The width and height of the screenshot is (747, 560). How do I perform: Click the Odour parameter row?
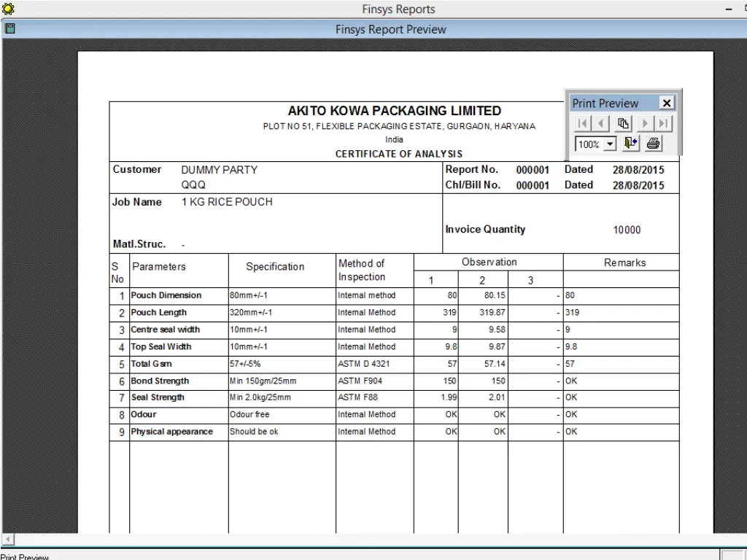144,414
